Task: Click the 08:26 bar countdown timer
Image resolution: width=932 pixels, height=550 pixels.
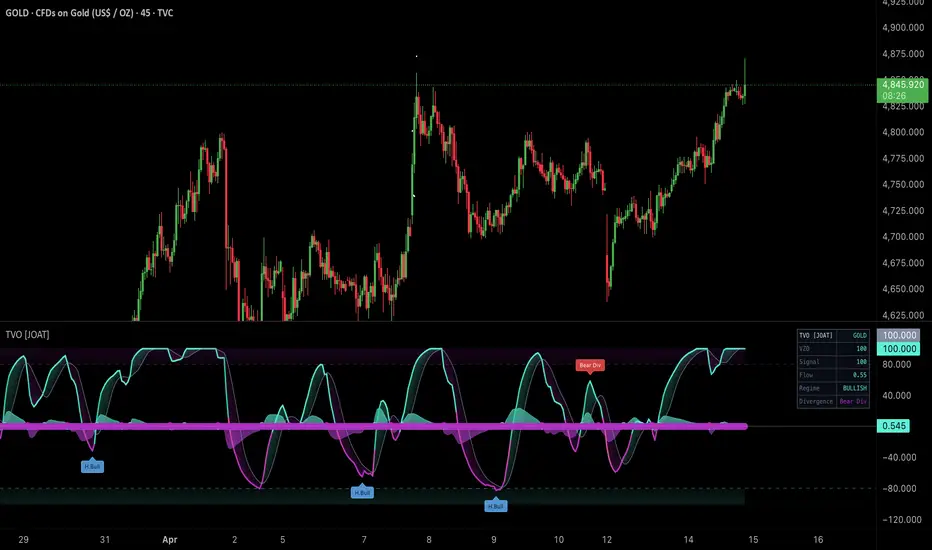Action: tap(894, 96)
